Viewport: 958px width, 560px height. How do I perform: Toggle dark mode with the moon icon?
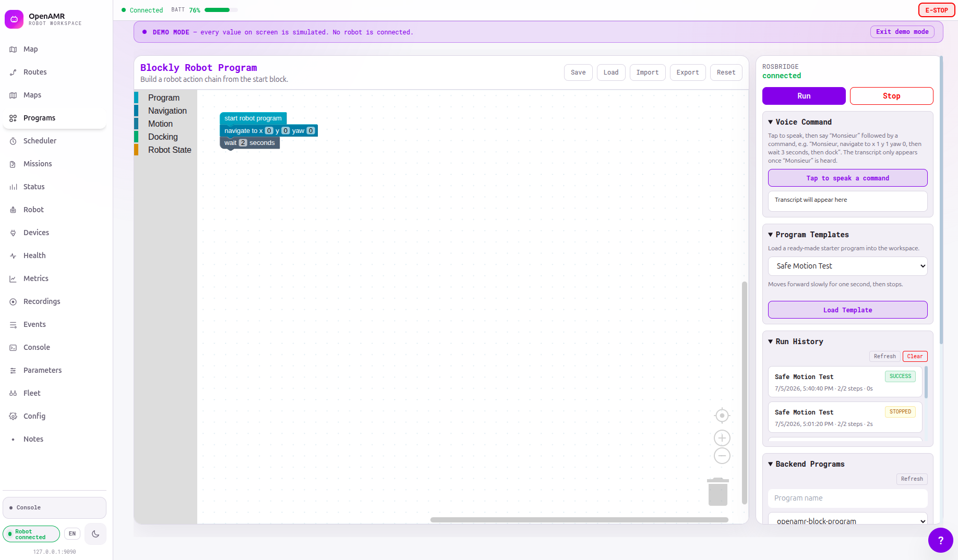(x=95, y=534)
